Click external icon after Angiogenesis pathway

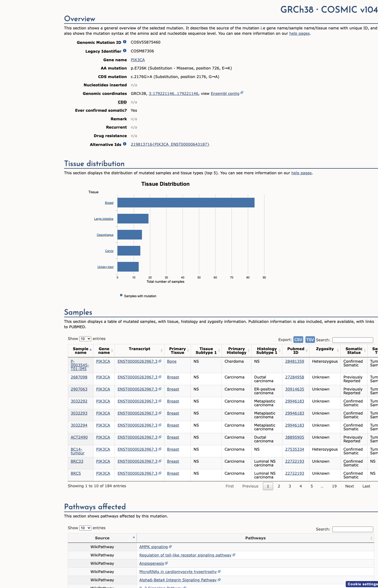tap(166, 563)
